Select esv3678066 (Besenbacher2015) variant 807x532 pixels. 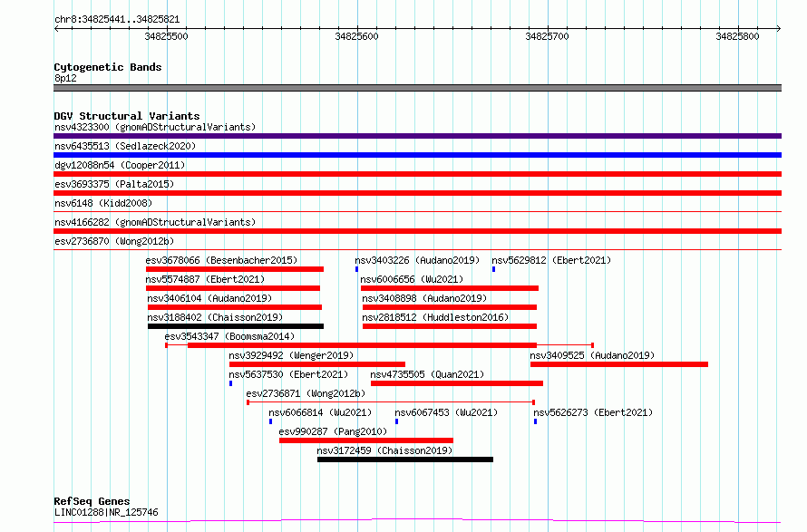tap(221, 260)
